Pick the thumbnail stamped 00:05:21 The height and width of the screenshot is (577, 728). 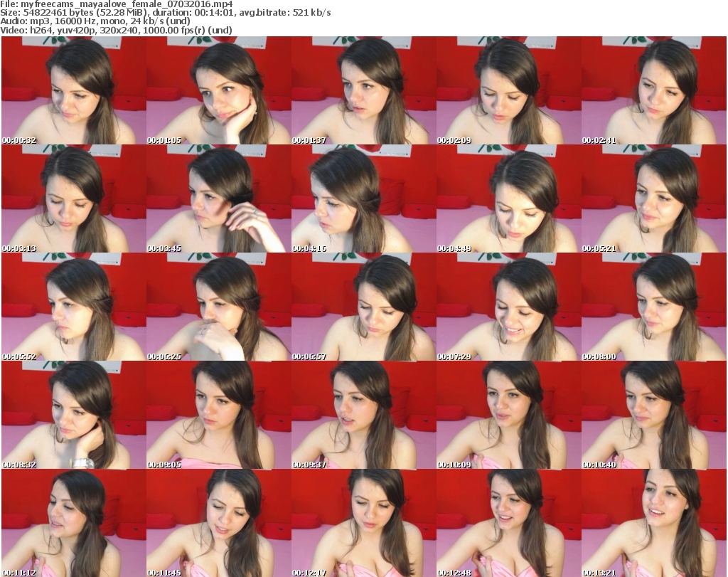click(x=654, y=198)
